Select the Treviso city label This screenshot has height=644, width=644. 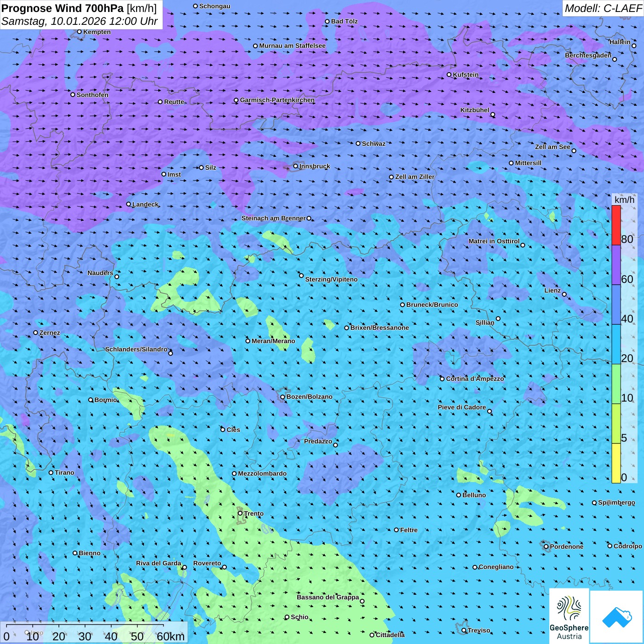[x=479, y=630]
